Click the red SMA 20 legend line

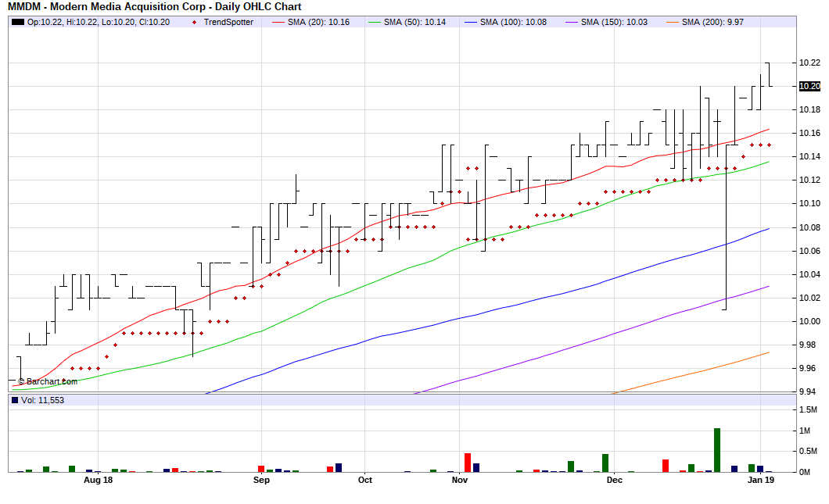[278, 22]
